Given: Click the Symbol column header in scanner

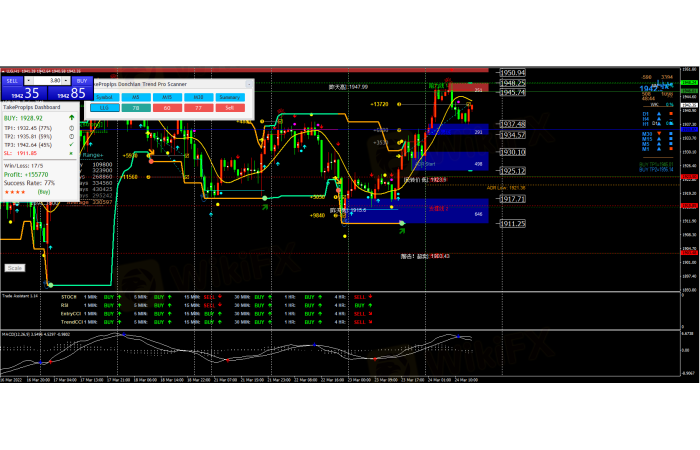Looking at the screenshot, I should (x=104, y=96).
